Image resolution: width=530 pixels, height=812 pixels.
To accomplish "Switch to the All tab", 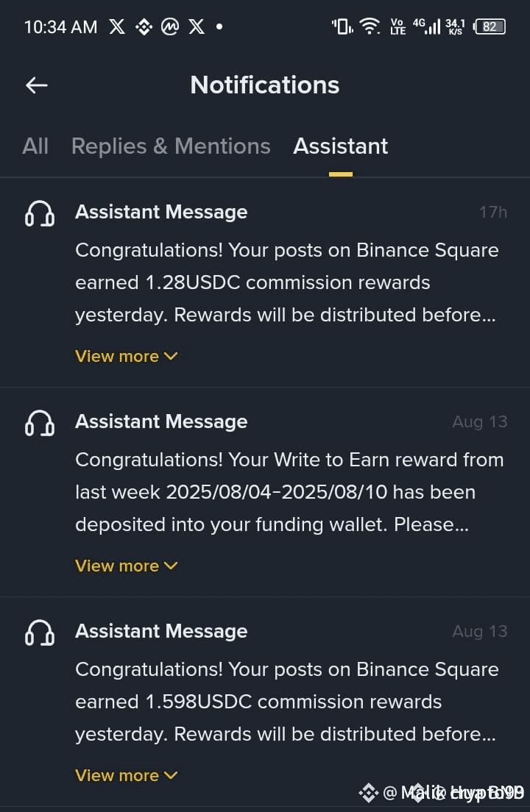I will coord(35,146).
